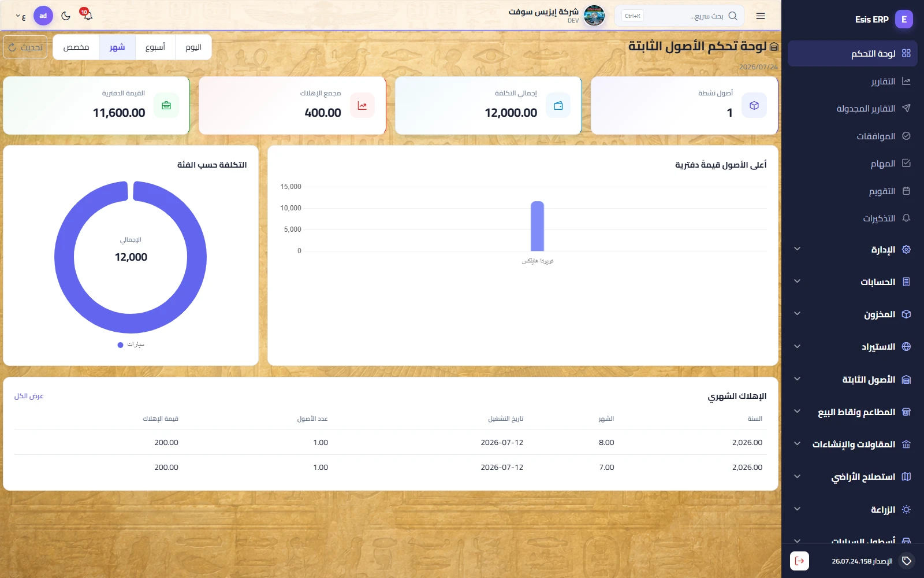Click the الحسابات calculator icon

click(906, 282)
